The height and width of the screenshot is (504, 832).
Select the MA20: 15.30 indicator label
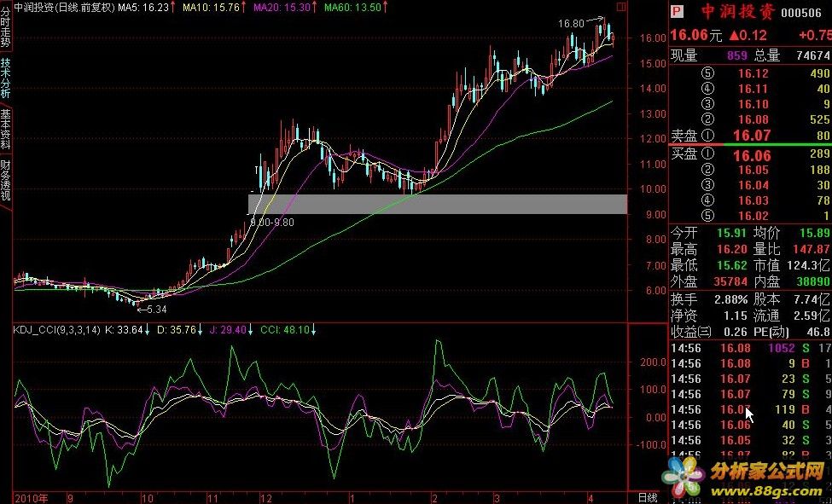[285, 8]
